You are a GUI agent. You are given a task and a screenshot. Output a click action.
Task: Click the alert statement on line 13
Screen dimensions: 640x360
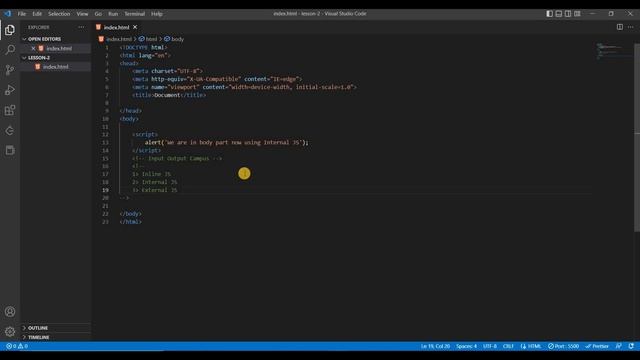[227, 142]
